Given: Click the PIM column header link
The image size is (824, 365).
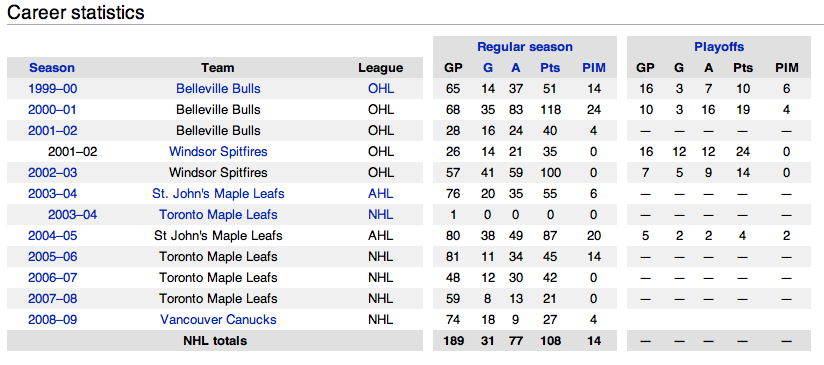Looking at the screenshot, I should click(x=594, y=68).
